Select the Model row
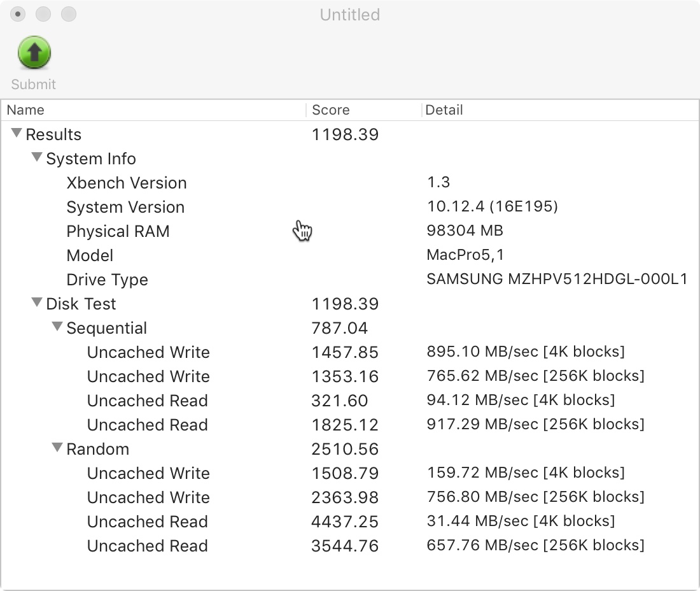The image size is (700, 591). click(x=90, y=255)
